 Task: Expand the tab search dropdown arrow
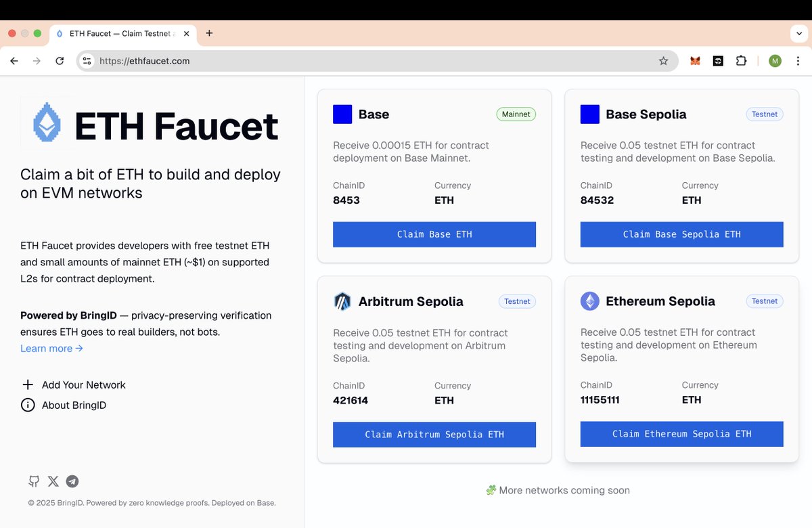[x=798, y=33]
